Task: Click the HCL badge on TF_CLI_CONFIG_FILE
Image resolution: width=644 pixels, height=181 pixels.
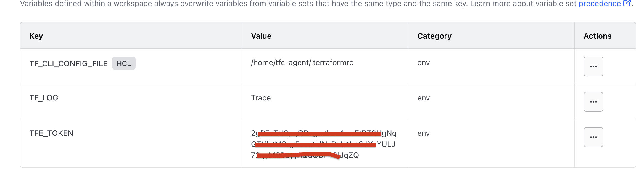Action: (123, 63)
